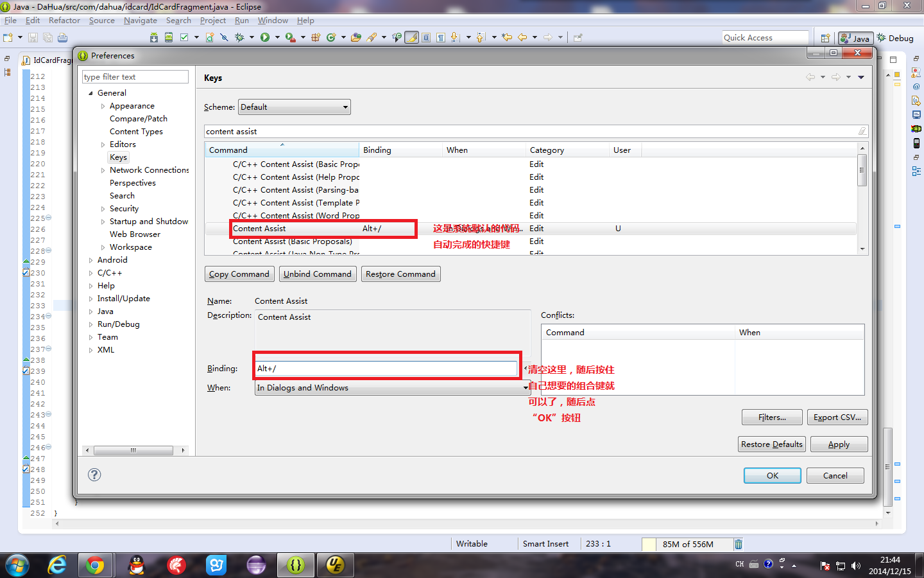This screenshot has height=578, width=924.
Task: Click the preferences tree horizontal scrollbar
Action: click(135, 450)
